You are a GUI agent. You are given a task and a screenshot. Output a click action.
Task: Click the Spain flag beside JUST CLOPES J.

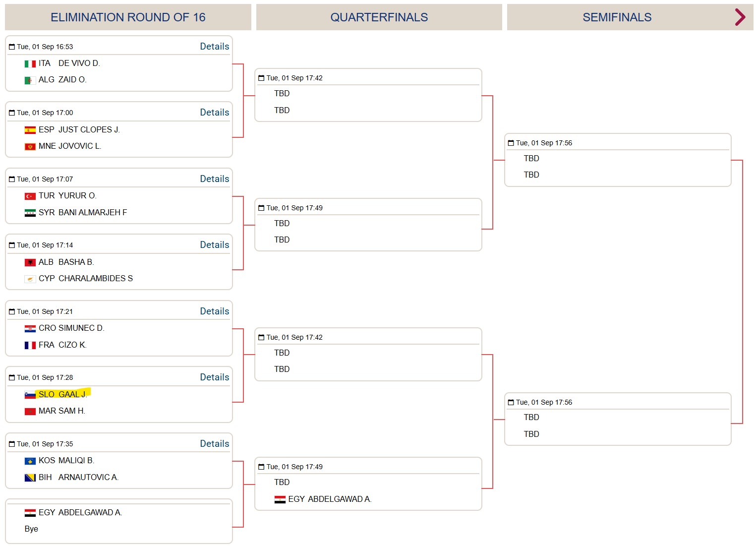click(30, 130)
